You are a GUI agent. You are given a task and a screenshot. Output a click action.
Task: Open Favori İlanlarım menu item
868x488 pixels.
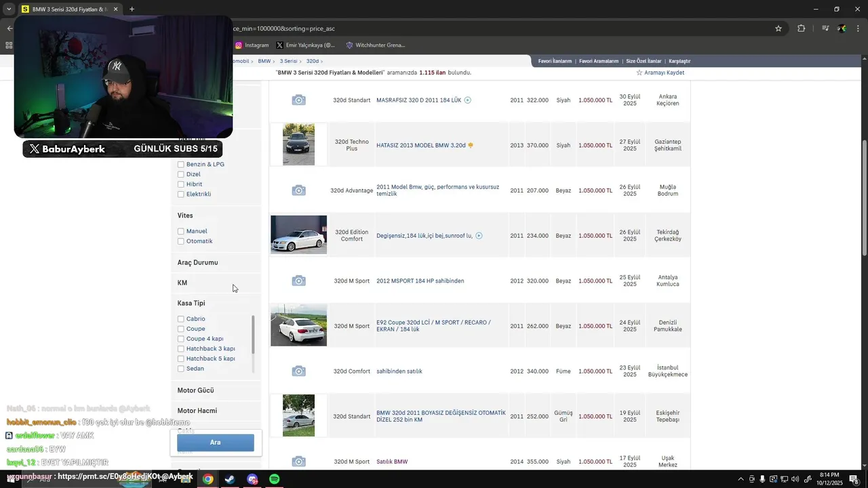[x=555, y=61]
